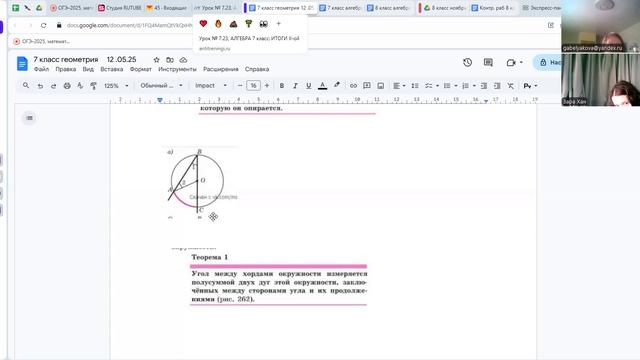Open the Вставка menu
This screenshot has height=360, width=640.
[x=112, y=69]
